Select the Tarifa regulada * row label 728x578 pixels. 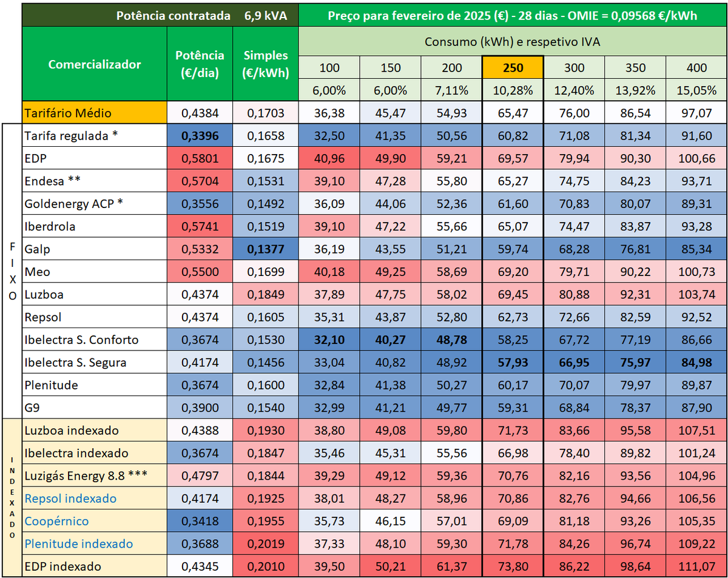(95, 135)
